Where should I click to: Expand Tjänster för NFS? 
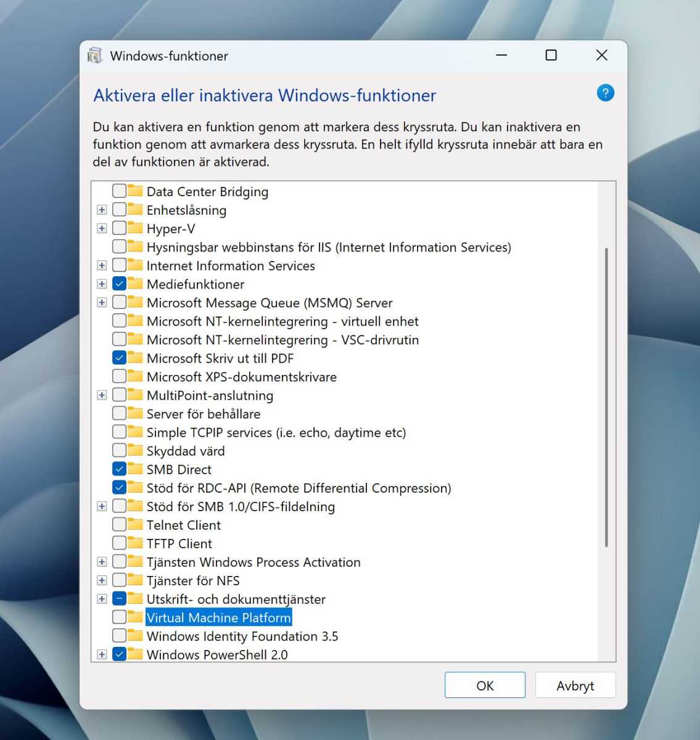(x=102, y=580)
